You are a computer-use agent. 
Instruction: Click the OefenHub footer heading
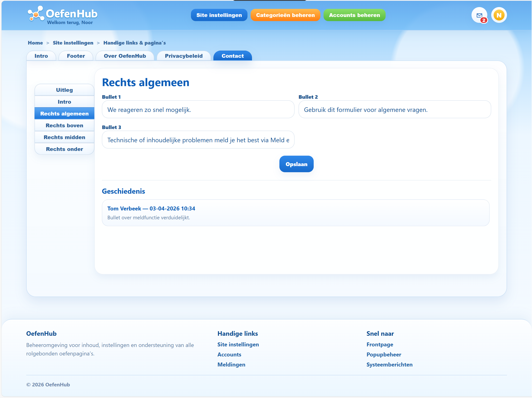[x=41, y=334]
